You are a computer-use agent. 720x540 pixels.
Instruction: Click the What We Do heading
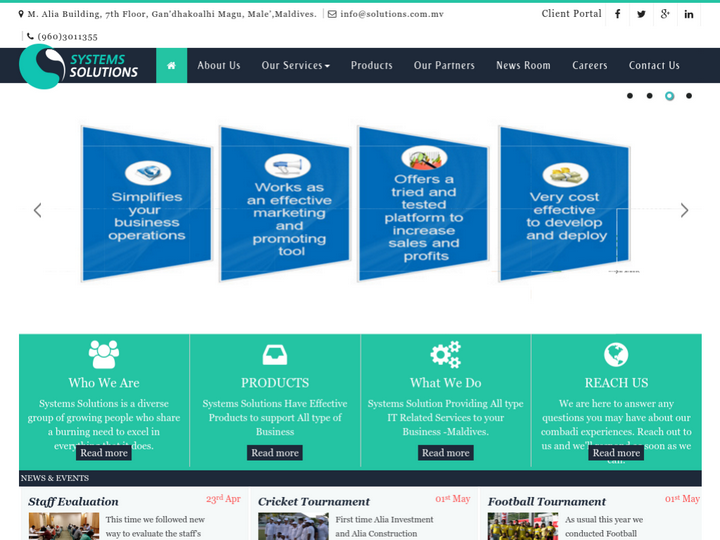pyautogui.click(x=445, y=383)
